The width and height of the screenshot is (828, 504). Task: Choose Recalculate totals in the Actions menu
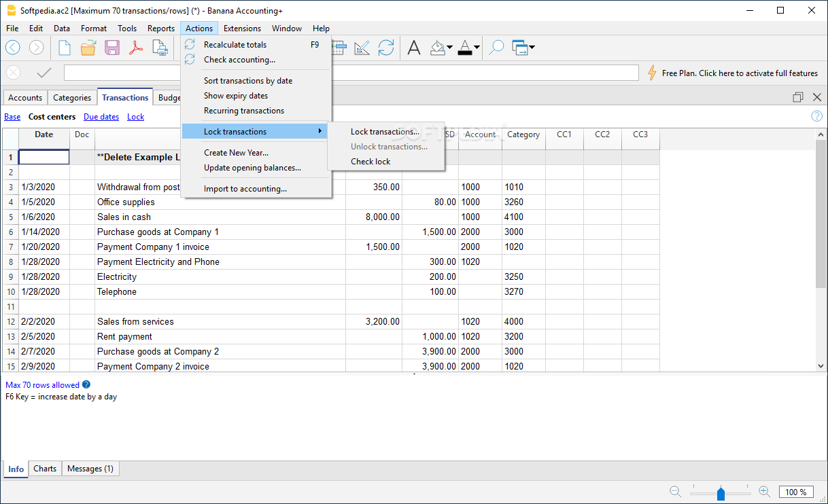[x=256, y=45]
